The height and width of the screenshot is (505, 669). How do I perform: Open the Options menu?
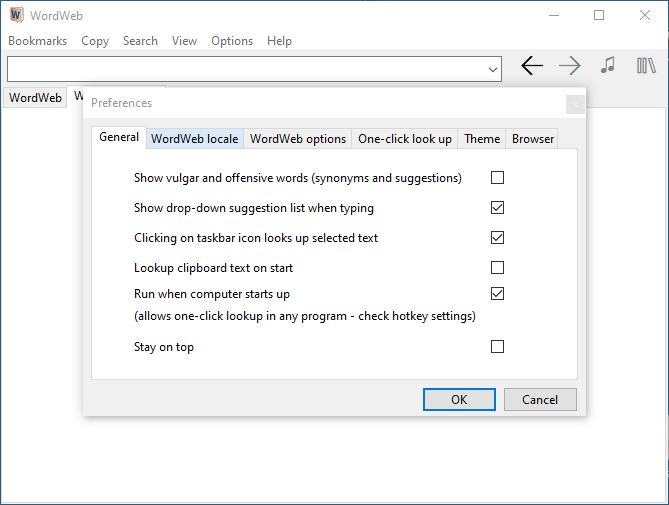[x=232, y=41]
